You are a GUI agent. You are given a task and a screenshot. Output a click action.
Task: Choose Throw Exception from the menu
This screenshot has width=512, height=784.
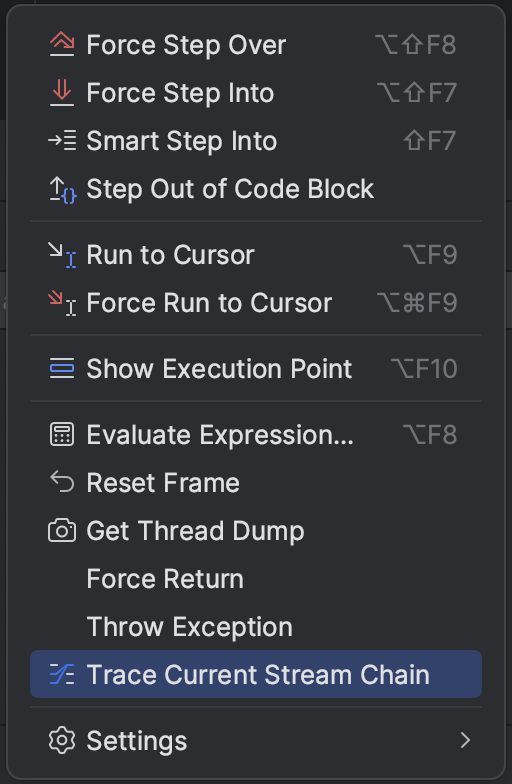pyautogui.click(x=190, y=628)
